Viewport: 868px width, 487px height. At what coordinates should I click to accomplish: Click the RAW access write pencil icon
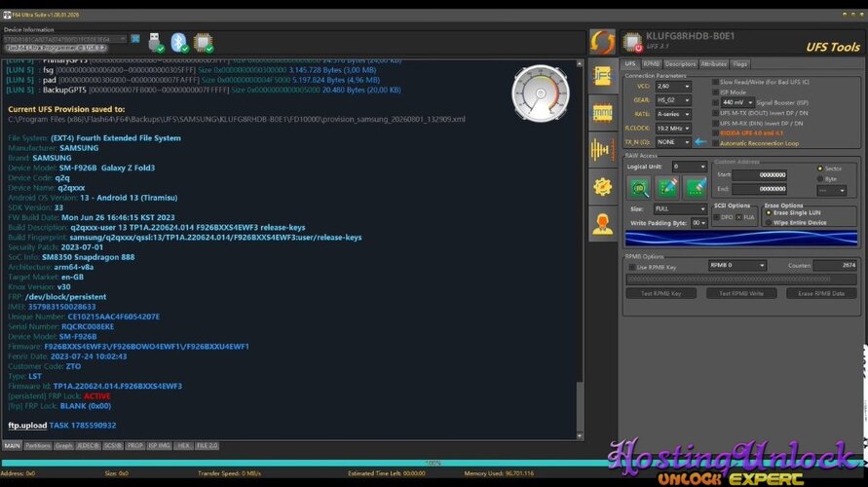667,188
